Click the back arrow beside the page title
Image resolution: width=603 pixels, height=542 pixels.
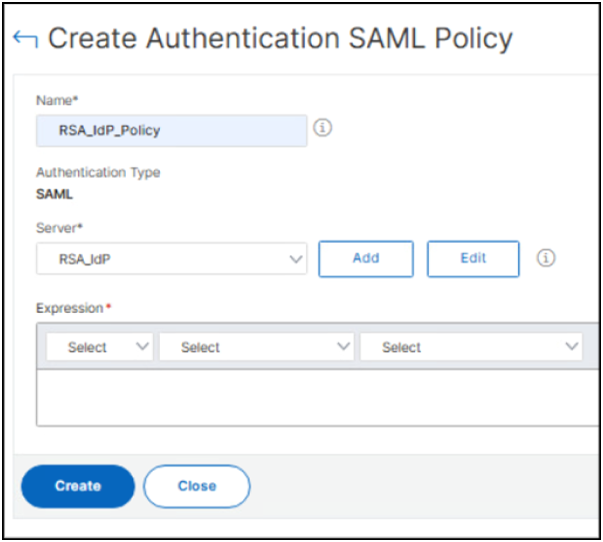click(24, 39)
